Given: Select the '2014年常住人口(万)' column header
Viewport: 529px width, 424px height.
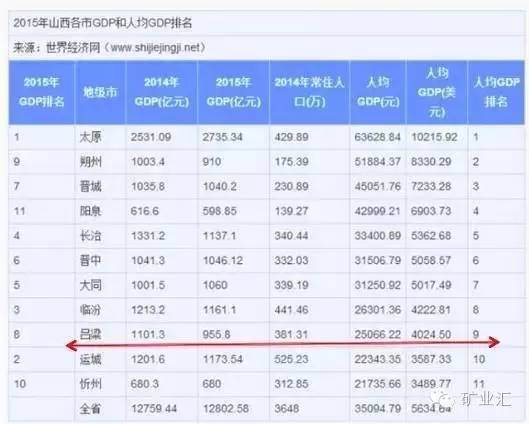Looking at the screenshot, I should pyautogui.click(x=309, y=92).
